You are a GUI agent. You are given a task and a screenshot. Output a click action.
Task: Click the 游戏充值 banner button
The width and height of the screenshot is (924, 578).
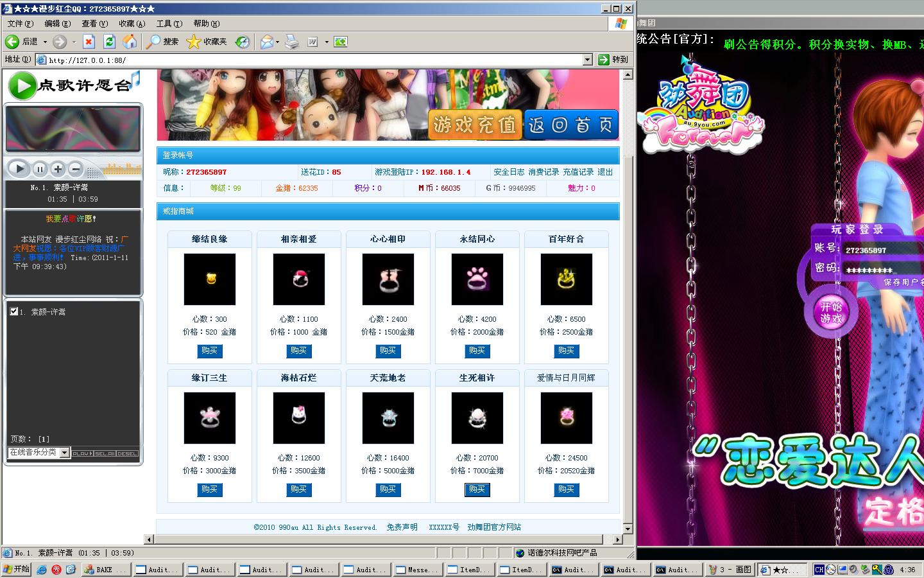click(x=475, y=125)
